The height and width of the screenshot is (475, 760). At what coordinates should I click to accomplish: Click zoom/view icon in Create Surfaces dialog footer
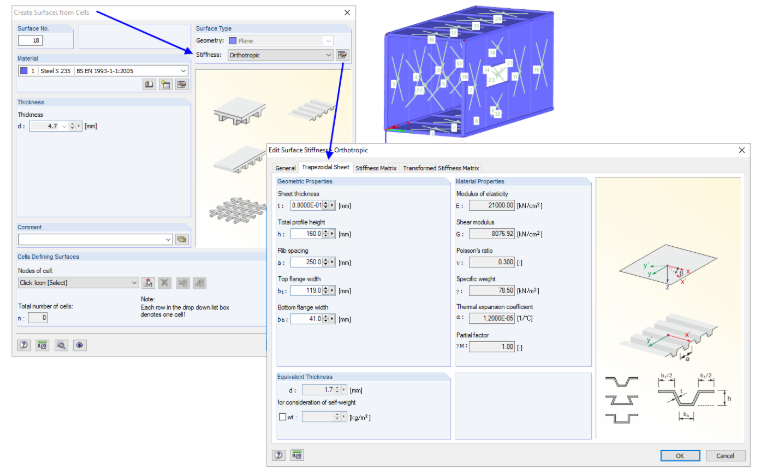(x=61, y=345)
